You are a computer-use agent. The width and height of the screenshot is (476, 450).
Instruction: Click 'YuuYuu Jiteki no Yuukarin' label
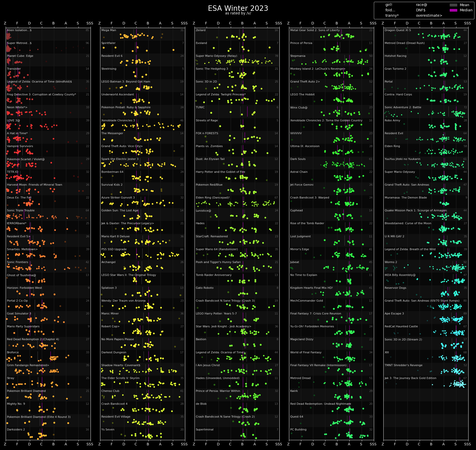402,159
